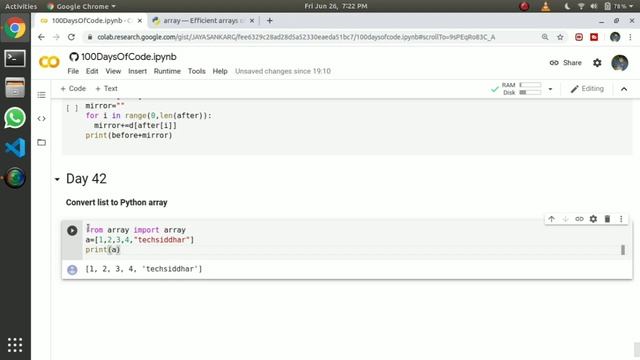Open Chrome three-dot menu
Screen dimensions: 640x360
[x=631, y=37]
